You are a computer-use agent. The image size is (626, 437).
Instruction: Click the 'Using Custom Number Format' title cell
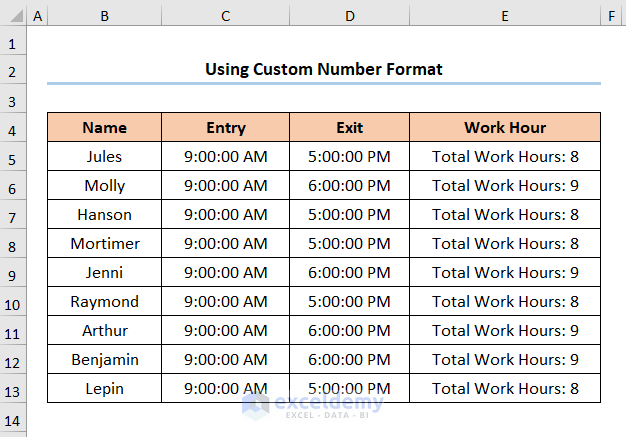324,69
